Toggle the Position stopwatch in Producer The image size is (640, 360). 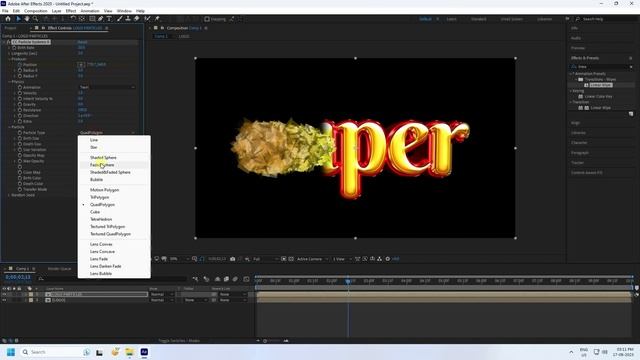point(20,64)
